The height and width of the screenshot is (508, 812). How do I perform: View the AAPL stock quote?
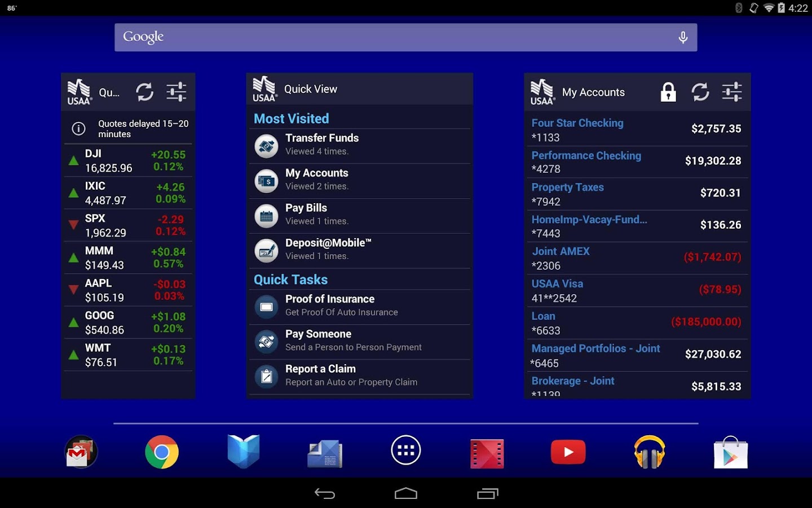click(129, 290)
